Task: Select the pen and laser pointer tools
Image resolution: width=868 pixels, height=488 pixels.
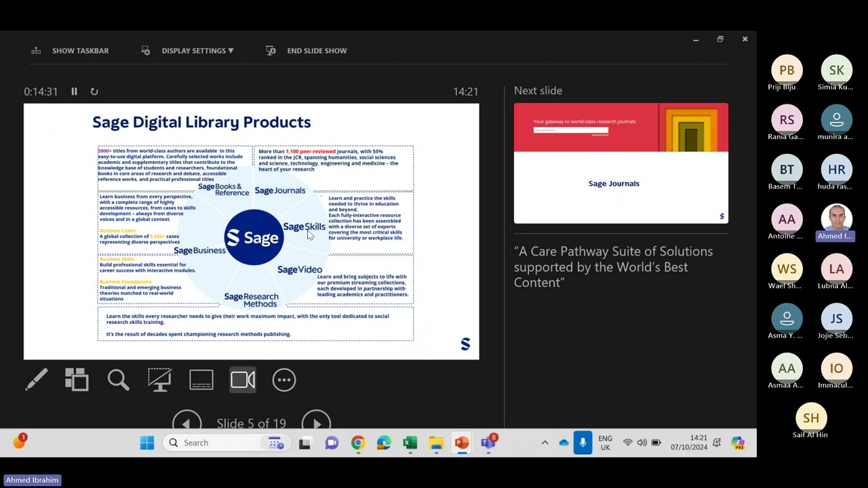Action: (37, 380)
